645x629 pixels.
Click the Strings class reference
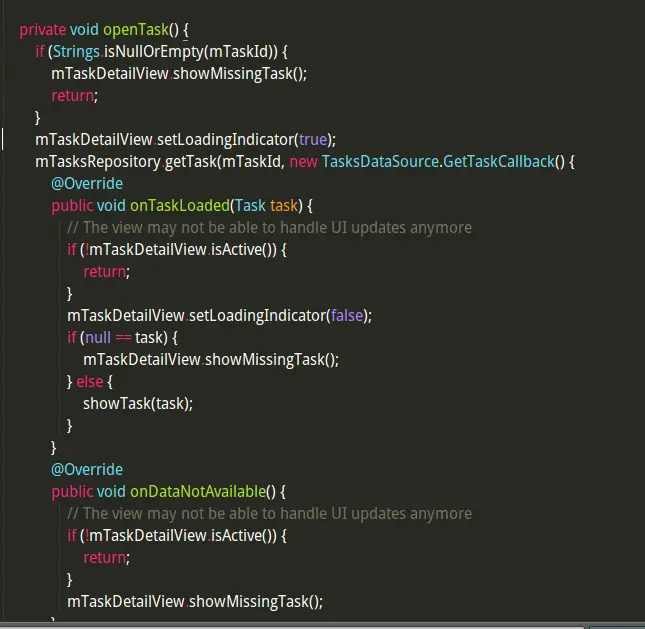click(76, 52)
